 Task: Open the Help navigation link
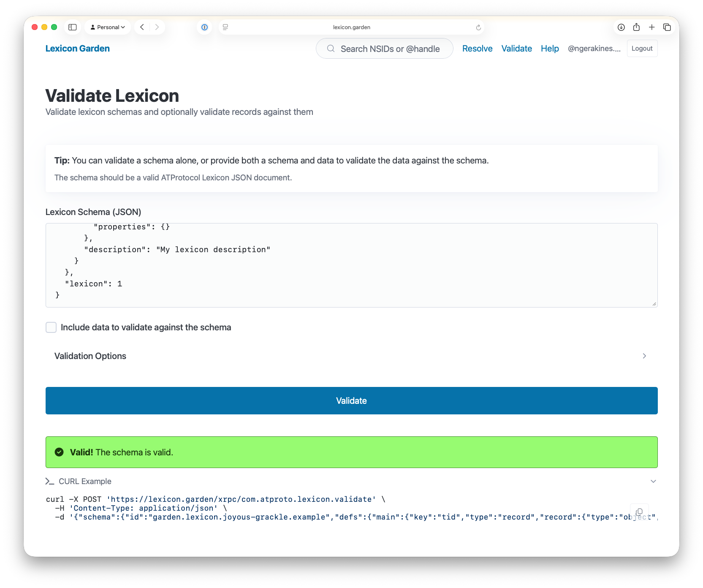click(x=550, y=49)
